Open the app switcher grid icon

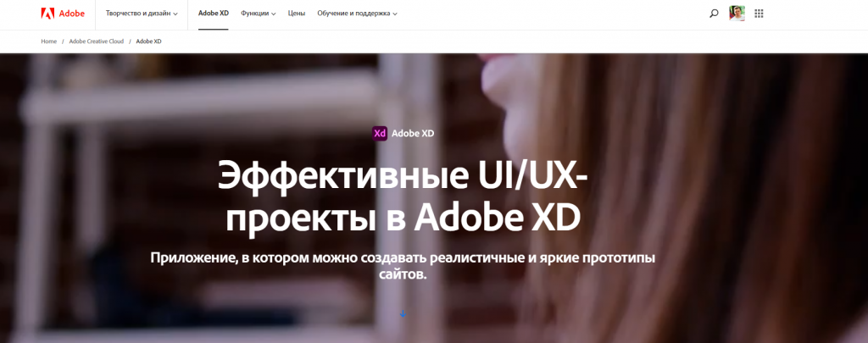tap(759, 14)
